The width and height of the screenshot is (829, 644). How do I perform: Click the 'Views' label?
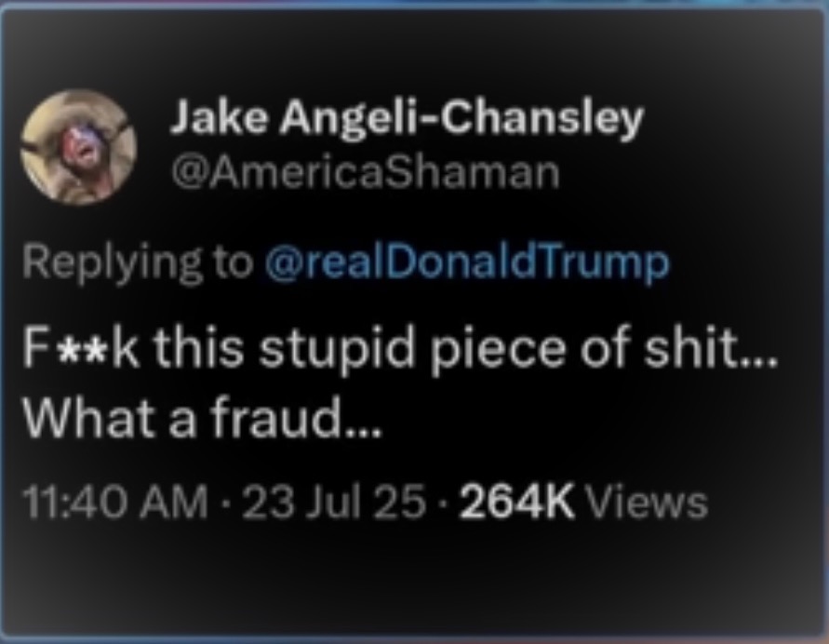[x=648, y=503]
